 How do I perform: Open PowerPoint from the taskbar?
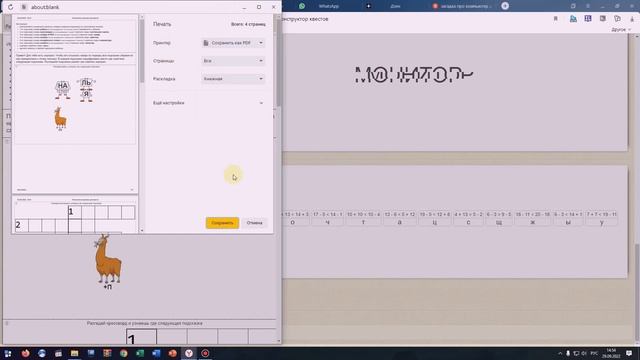(x=172, y=353)
